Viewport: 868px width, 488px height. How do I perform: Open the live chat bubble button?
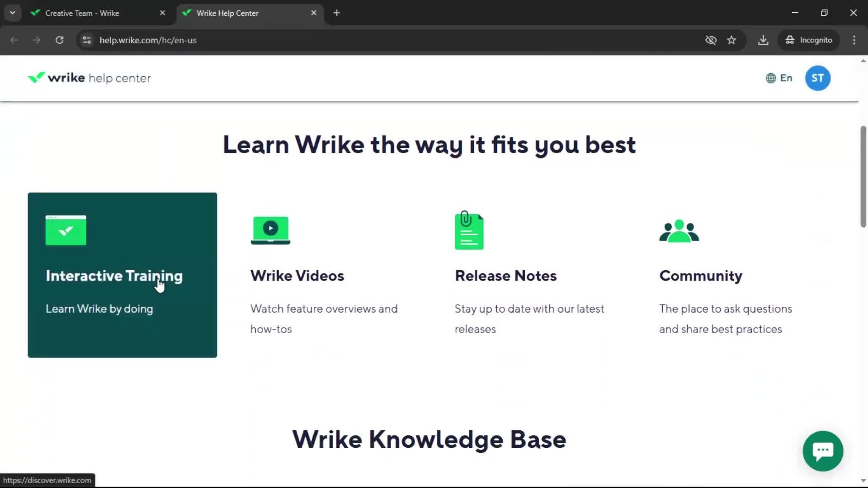pos(823,451)
